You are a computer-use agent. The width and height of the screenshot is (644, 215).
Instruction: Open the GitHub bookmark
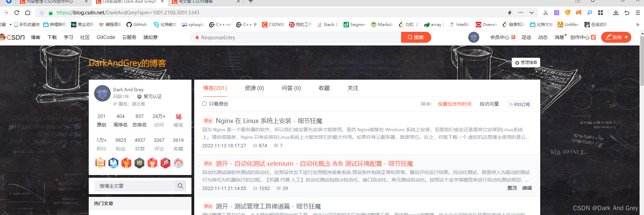tap(137, 25)
